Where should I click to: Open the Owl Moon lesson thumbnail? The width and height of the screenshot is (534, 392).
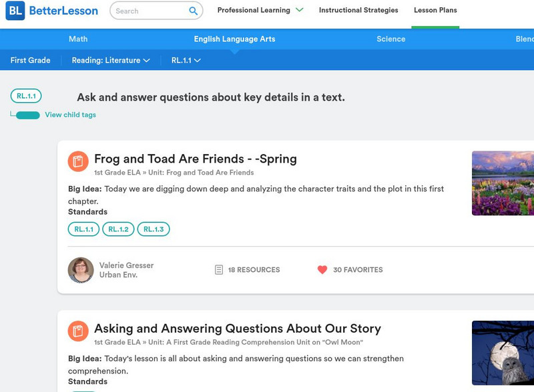pos(503,353)
